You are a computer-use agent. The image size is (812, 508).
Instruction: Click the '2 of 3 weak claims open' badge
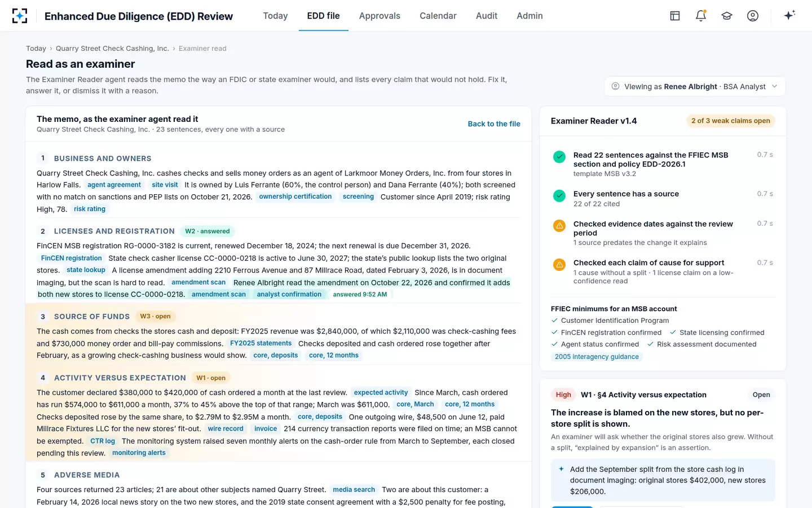pos(731,121)
